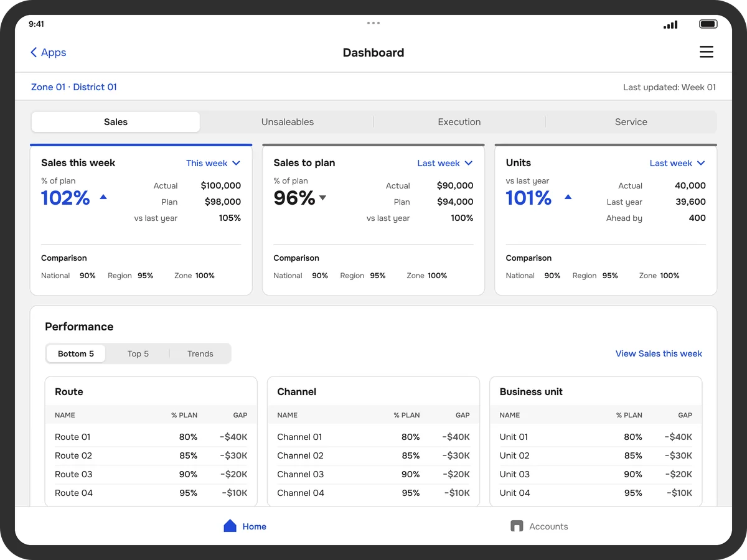Image resolution: width=747 pixels, height=560 pixels.
Task: Tap the back chevron beside Apps
Action: click(34, 52)
